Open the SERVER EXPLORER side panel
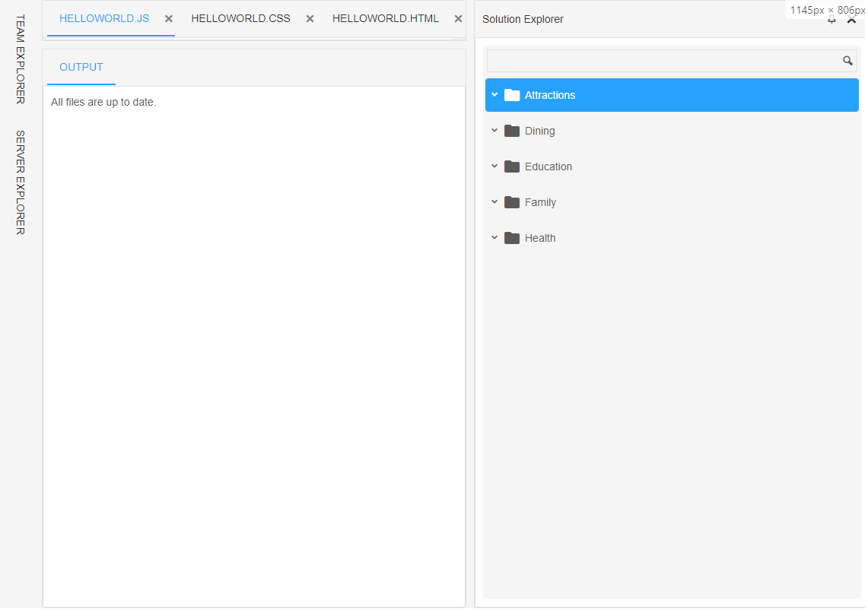Screen dimensions: 868x612 coord(21,182)
